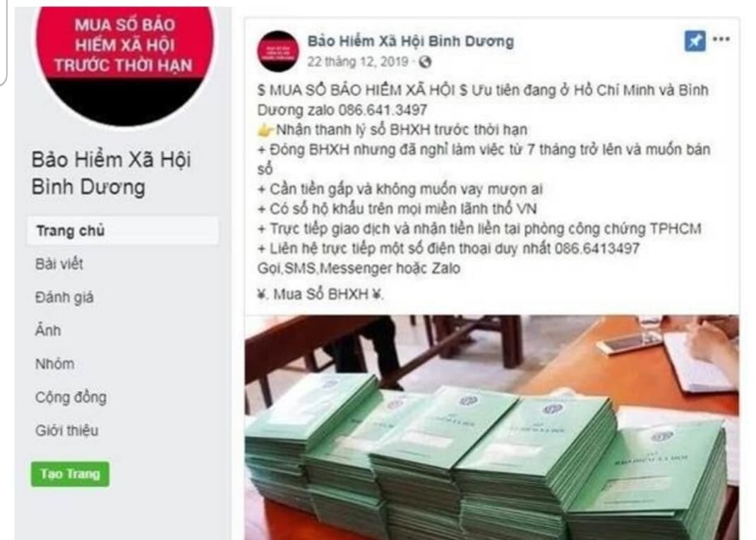Select Nhóm in the page menu
This screenshot has height=540, width=756.
tap(54, 364)
